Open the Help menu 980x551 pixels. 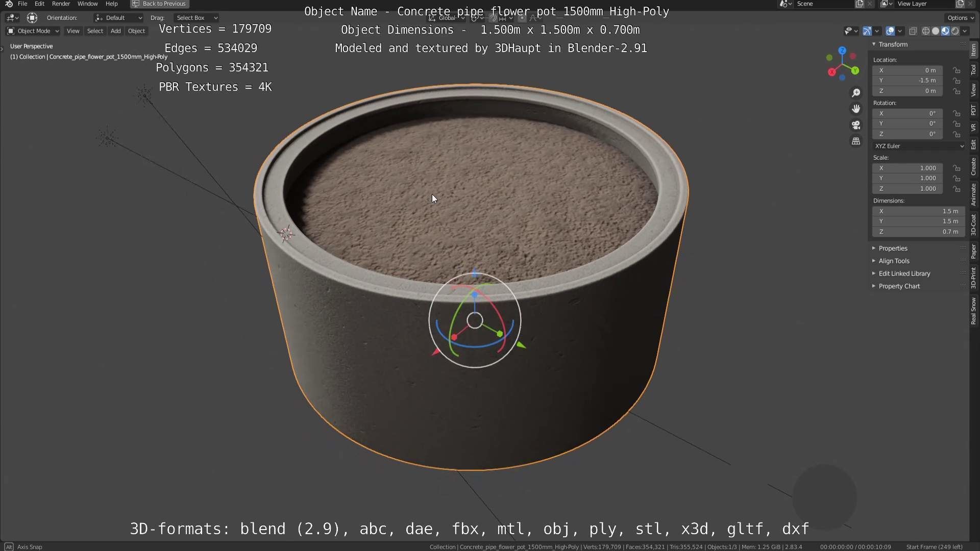tap(111, 4)
